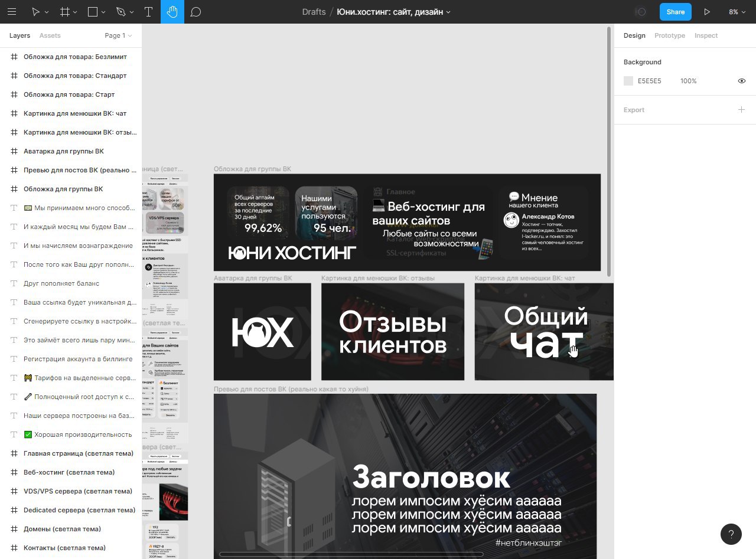This screenshot has width=756, height=559.
Task: Edit the background hex value E5E5E5
Action: point(649,81)
